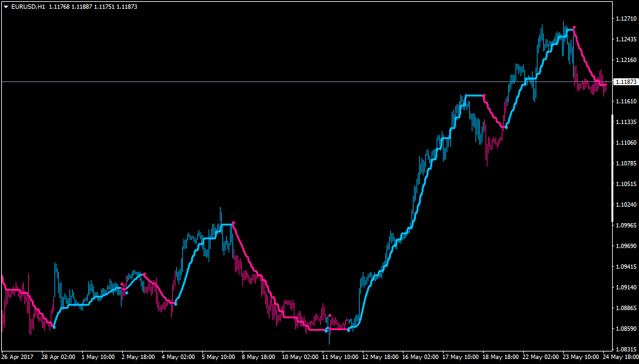Click the blue buy dot near 28 Apr 02:00
This screenshot has height=364, width=639.
[54, 327]
